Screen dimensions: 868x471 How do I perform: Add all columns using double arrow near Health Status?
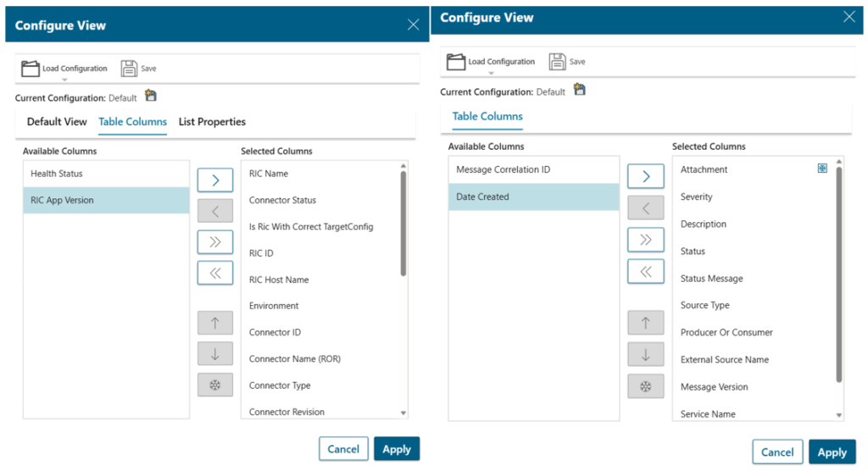coord(214,241)
